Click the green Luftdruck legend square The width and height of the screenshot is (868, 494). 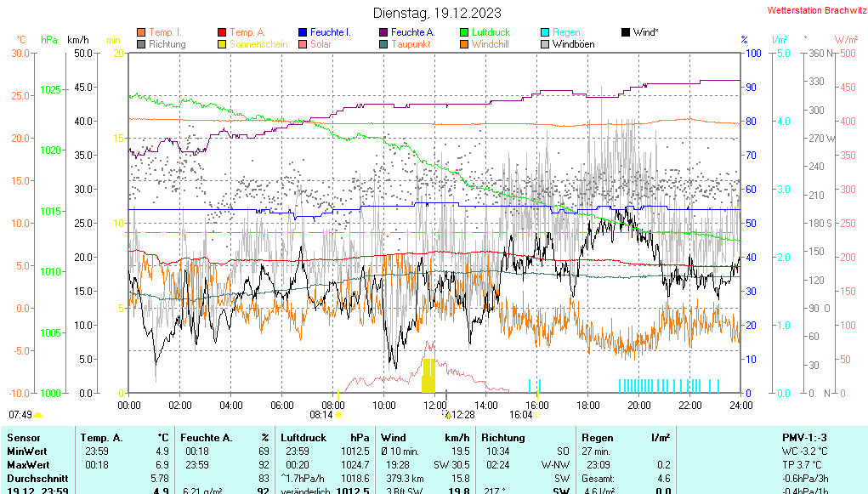(x=464, y=32)
